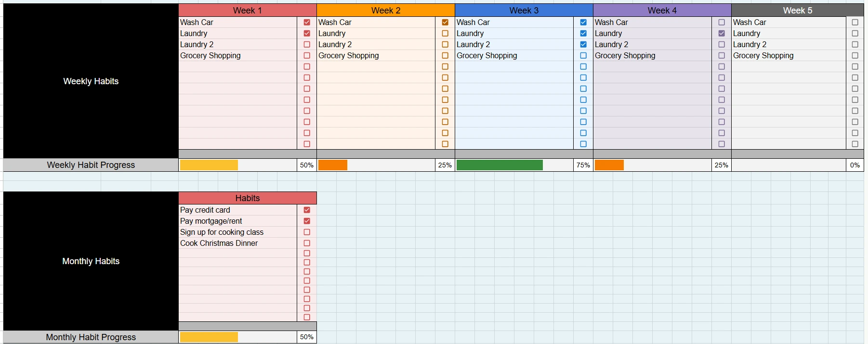Image resolution: width=868 pixels, height=344 pixels.
Task: Tick Grocery Shopping checkbox in Week 2
Action: 445,55
